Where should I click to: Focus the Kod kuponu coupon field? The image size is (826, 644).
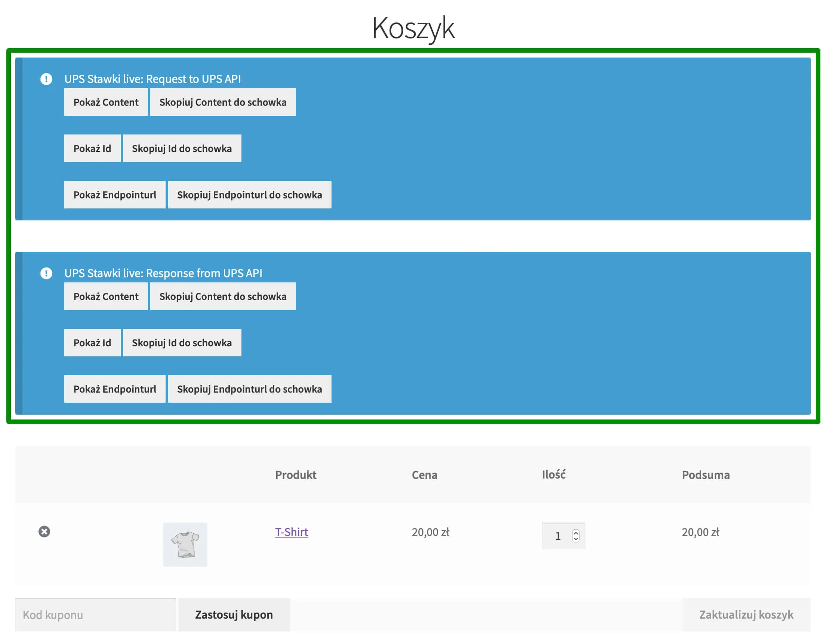(x=96, y=615)
